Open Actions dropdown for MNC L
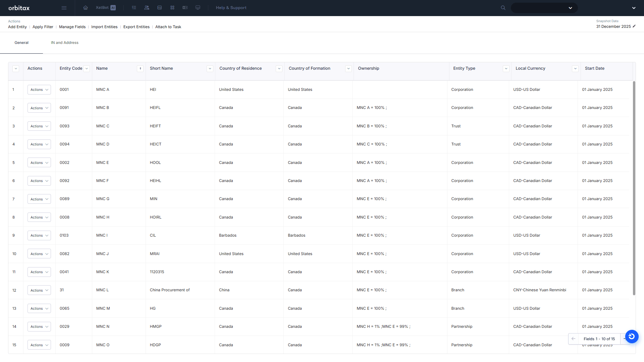The height and width of the screenshot is (362, 644). 39,290
